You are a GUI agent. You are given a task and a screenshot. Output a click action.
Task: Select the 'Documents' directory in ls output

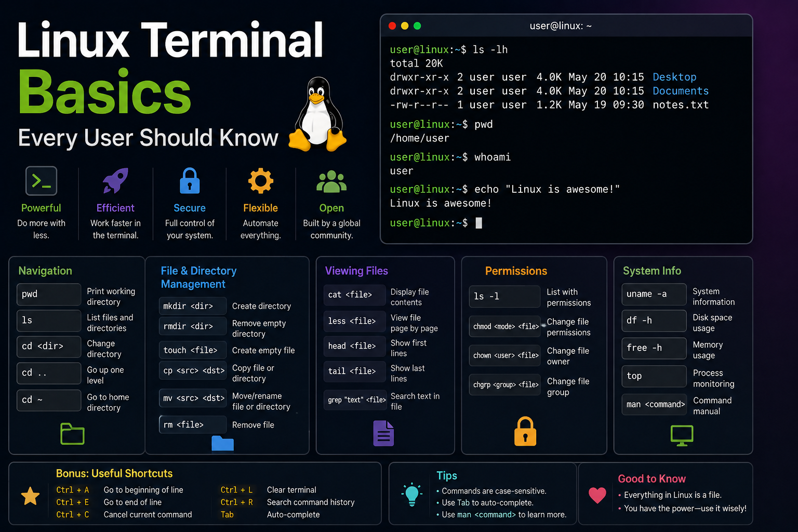click(681, 91)
